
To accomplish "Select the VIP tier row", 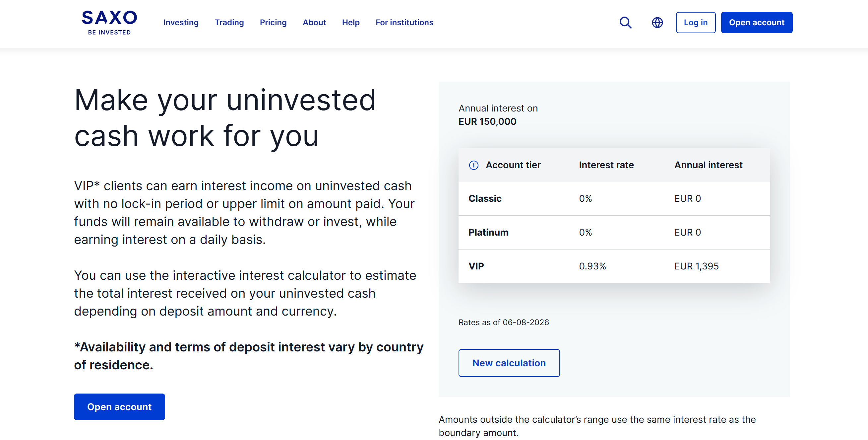I will pos(614,266).
